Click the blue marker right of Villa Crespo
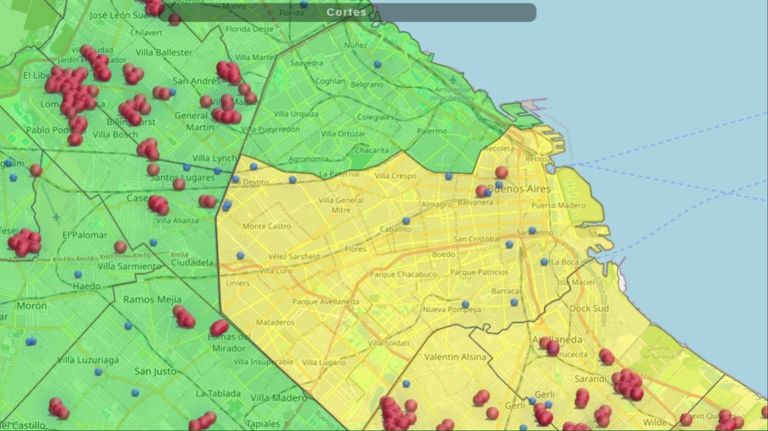The width and height of the screenshot is (768, 431). point(449,176)
